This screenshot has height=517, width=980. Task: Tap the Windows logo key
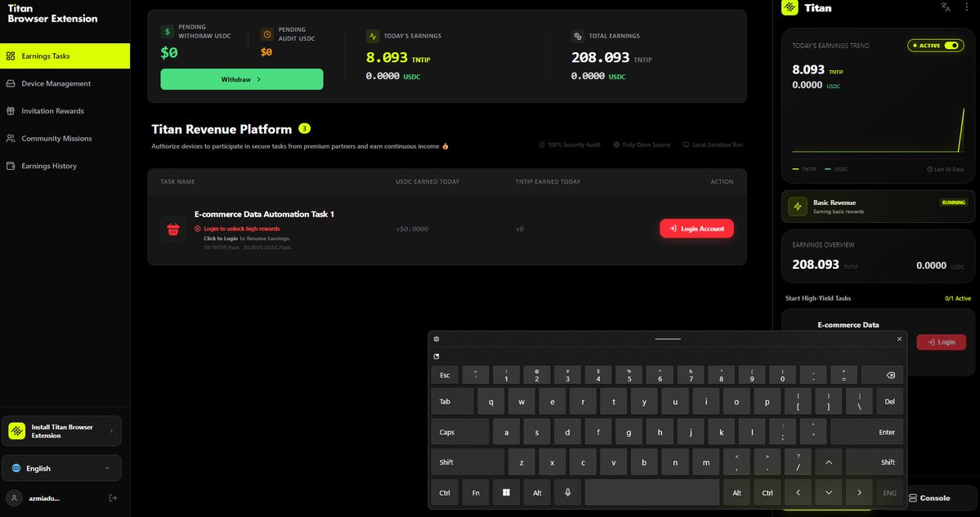click(x=506, y=492)
